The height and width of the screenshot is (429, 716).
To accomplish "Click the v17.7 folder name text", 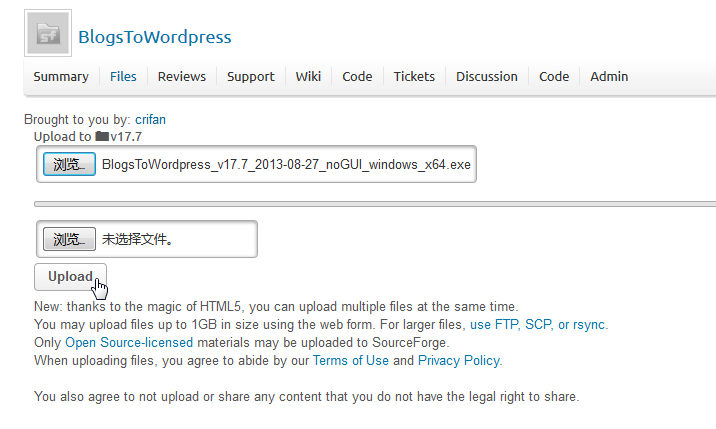I will click(126, 137).
